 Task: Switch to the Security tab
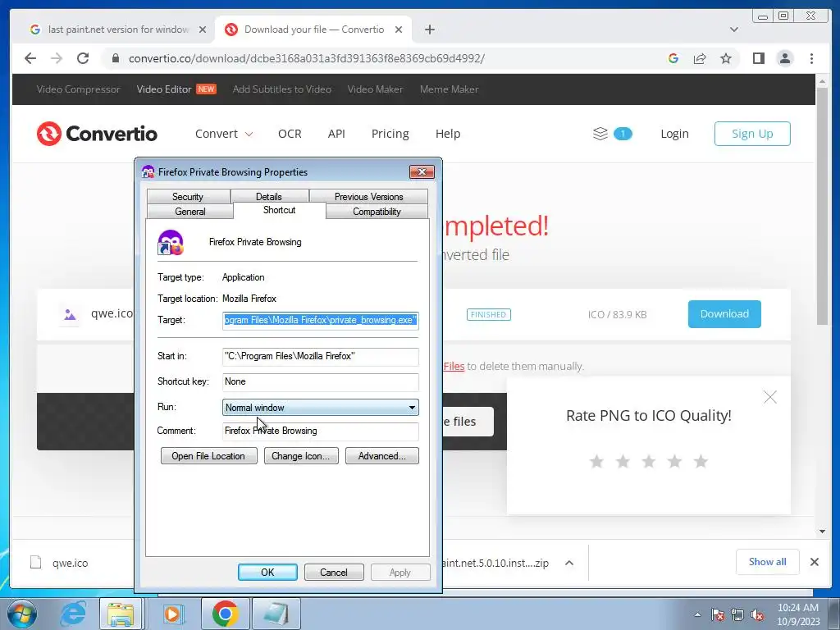point(188,197)
